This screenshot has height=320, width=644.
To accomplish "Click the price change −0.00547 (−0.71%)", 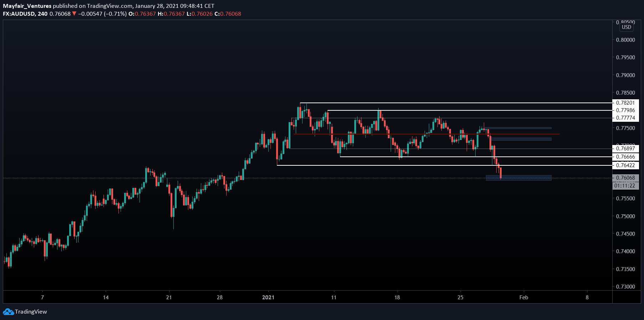I will [x=102, y=14].
